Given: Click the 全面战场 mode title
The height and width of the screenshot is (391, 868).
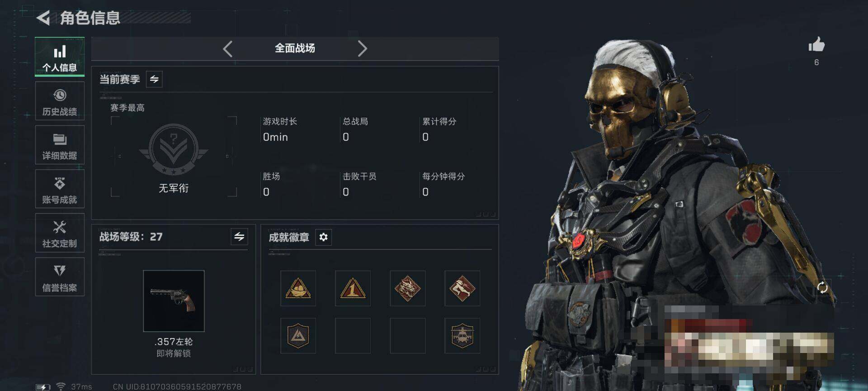Looking at the screenshot, I should (x=295, y=48).
